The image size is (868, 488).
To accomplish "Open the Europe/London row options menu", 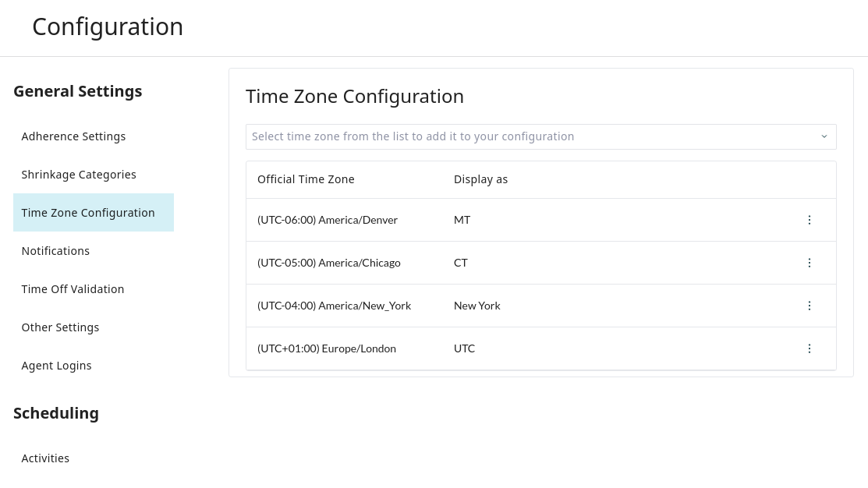I will point(809,348).
